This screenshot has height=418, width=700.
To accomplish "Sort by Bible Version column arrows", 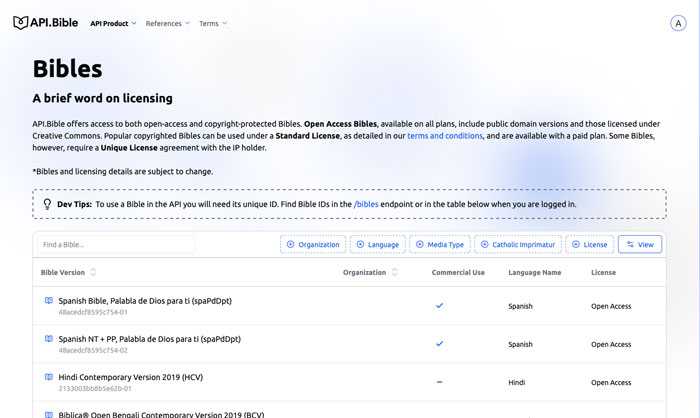I will [93, 272].
